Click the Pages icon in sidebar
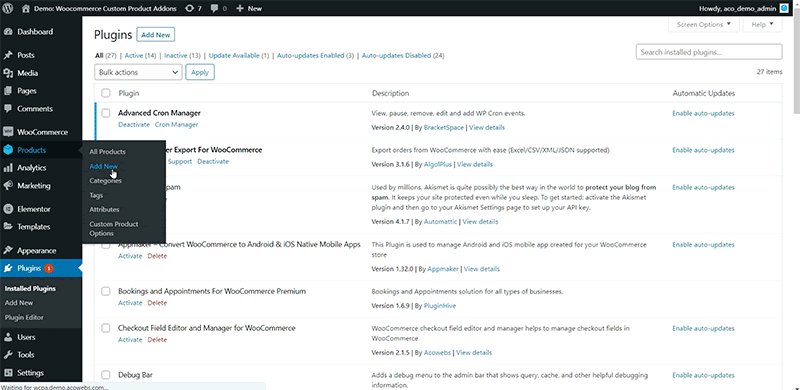 [x=8, y=91]
